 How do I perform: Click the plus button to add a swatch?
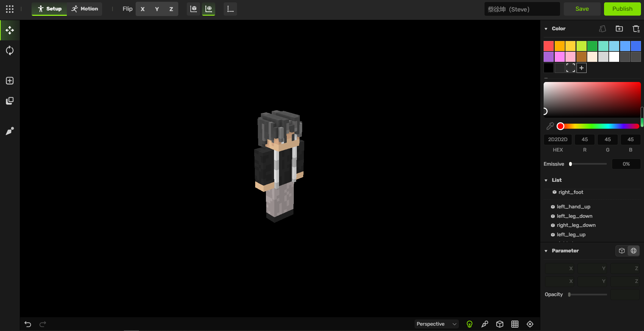click(x=582, y=68)
